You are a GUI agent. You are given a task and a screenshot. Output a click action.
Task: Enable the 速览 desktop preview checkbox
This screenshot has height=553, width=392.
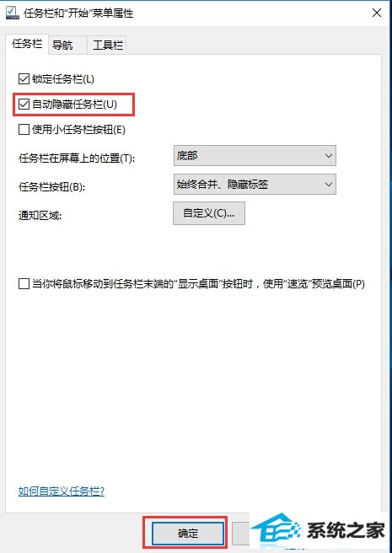pos(24,284)
